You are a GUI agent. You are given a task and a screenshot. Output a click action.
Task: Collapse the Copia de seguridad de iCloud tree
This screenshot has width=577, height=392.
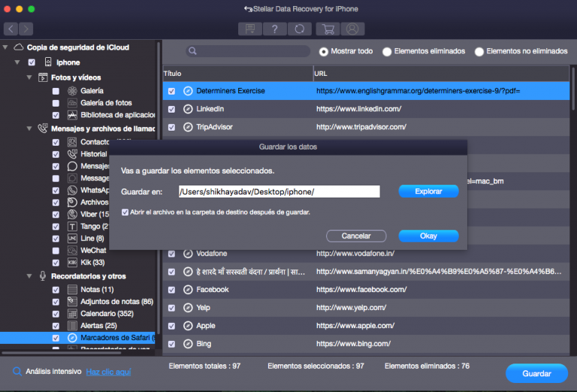(x=5, y=47)
